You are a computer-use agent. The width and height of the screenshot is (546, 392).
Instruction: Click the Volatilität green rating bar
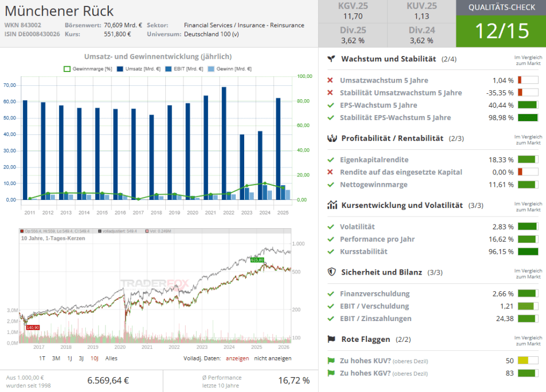tap(528, 227)
